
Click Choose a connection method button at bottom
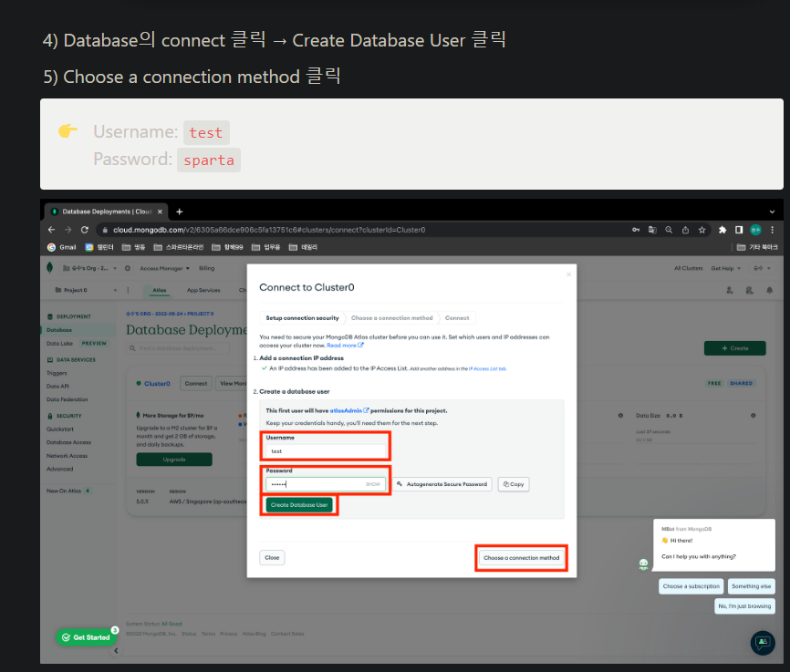pyautogui.click(x=522, y=558)
